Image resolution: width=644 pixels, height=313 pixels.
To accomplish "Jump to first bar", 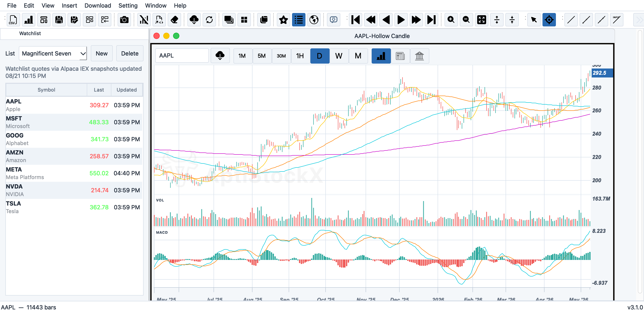I will [356, 20].
